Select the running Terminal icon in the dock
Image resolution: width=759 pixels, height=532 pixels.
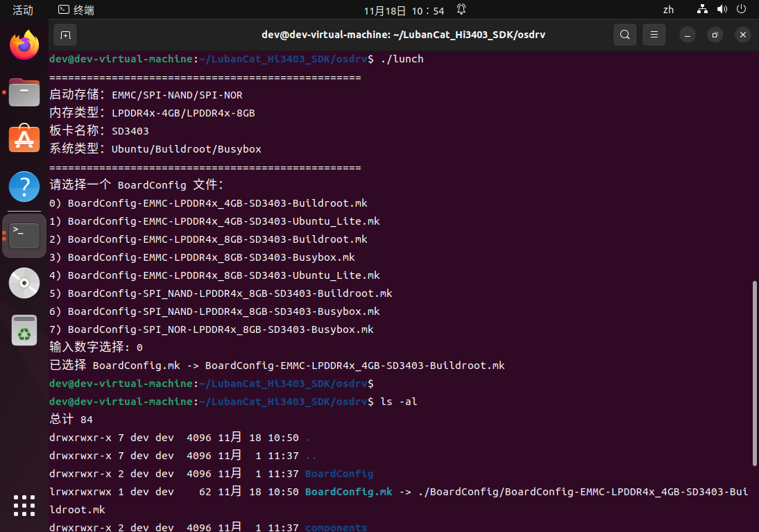point(24,234)
